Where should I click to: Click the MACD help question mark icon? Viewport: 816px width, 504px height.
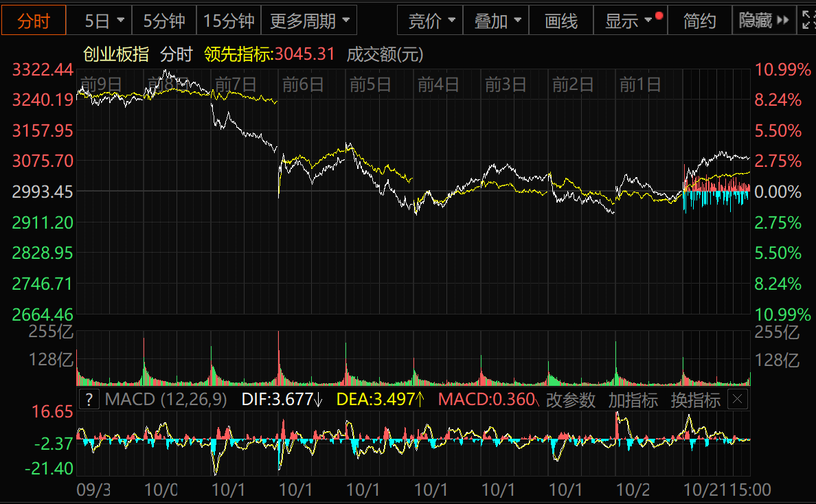[90, 399]
